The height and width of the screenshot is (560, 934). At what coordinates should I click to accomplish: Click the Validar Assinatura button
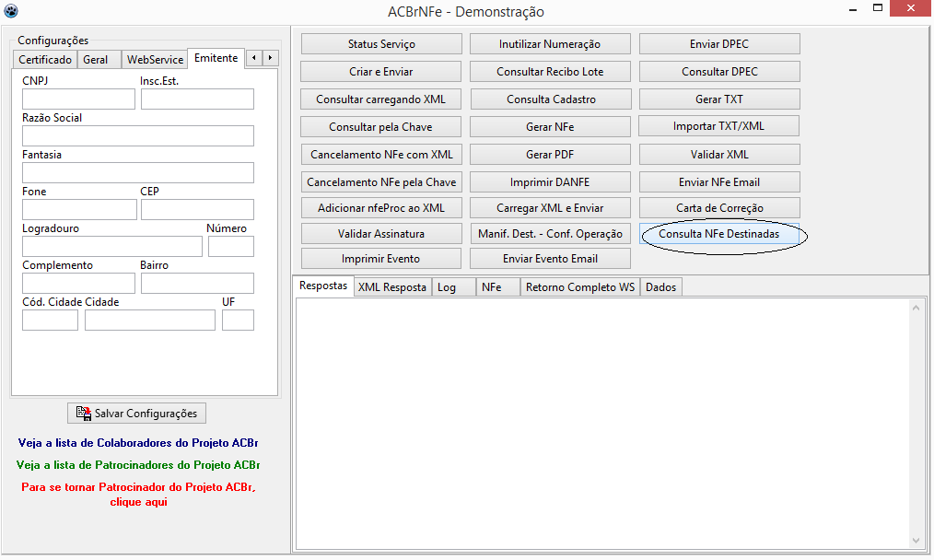(x=381, y=234)
